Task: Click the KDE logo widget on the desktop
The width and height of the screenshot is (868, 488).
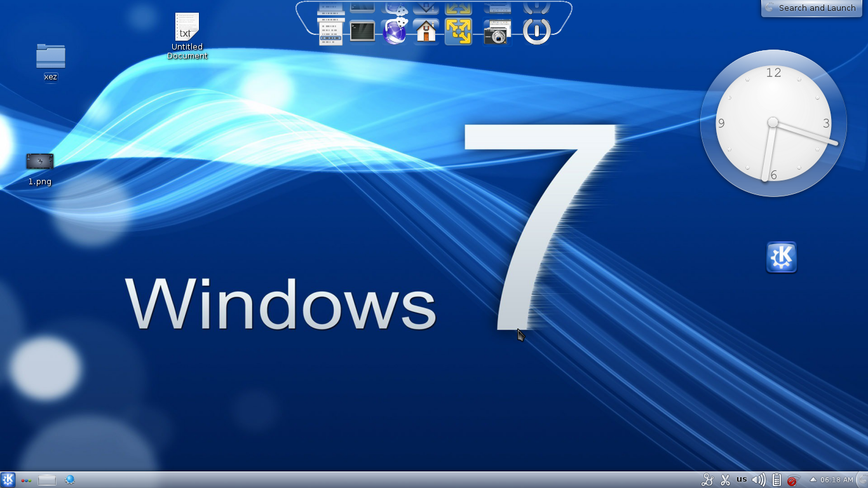Action: point(781,257)
